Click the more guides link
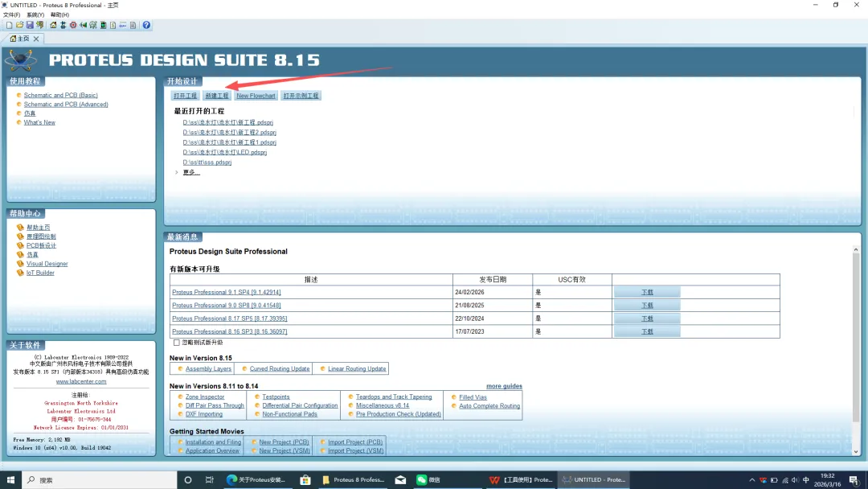868x489 pixels. point(504,386)
